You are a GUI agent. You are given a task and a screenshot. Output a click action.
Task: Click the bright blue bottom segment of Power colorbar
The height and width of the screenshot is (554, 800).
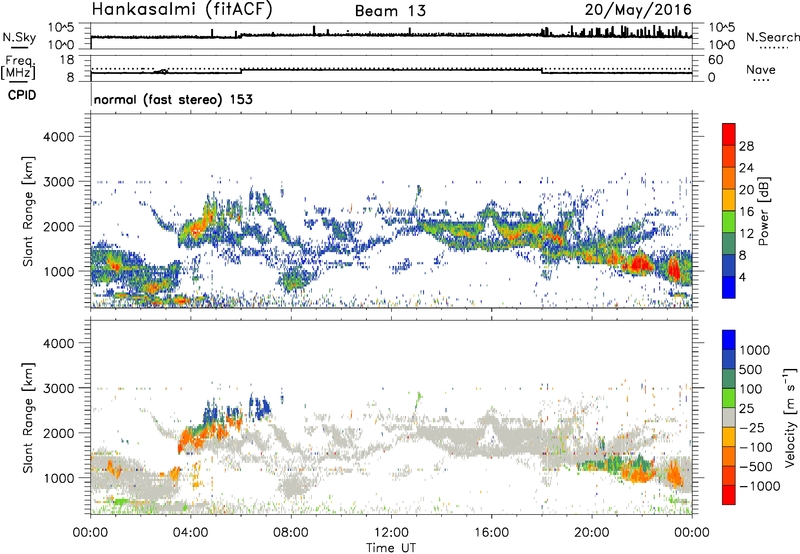(729, 287)
